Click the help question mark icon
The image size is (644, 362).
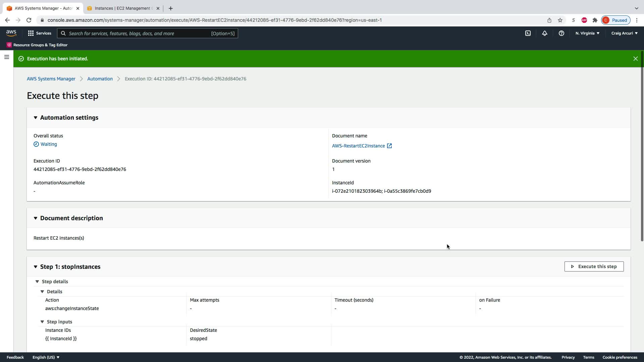click(561, 33)
